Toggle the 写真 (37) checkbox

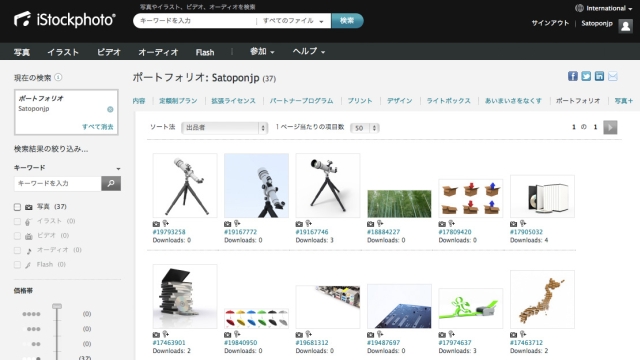click(17, 207)
